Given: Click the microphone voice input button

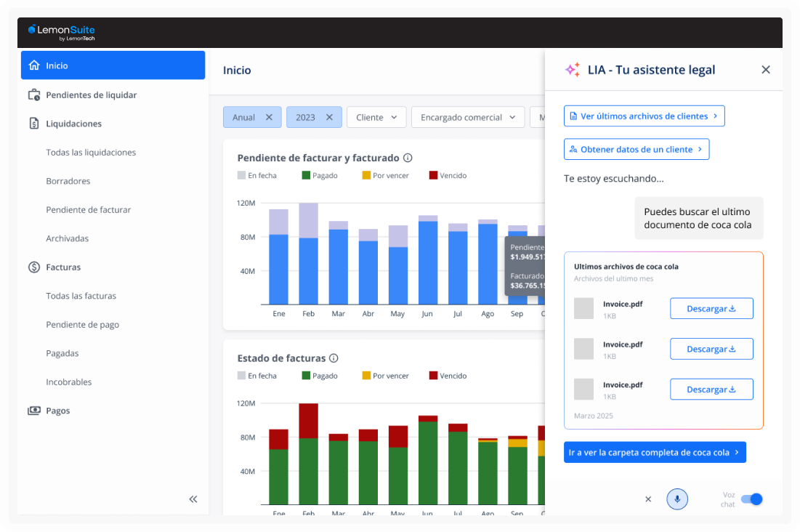Looking at the screenshot, I should click(x=676, y=499).
